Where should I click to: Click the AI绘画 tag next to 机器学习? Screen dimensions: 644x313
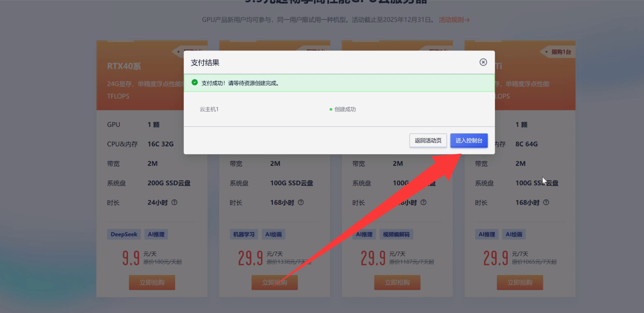point(273,234)
